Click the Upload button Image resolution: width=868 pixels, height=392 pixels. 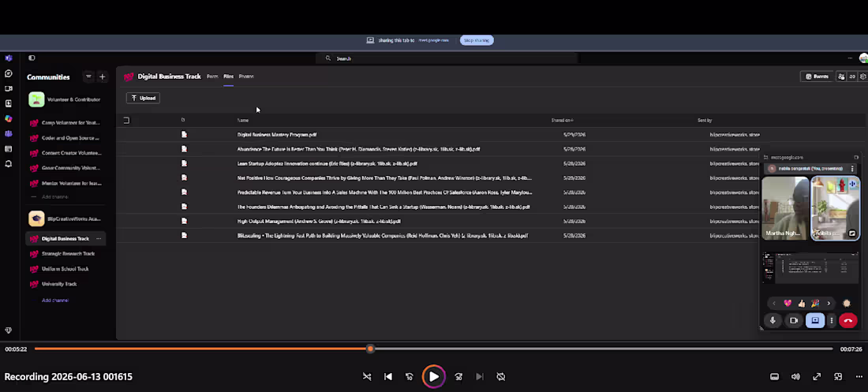point(144,98)
